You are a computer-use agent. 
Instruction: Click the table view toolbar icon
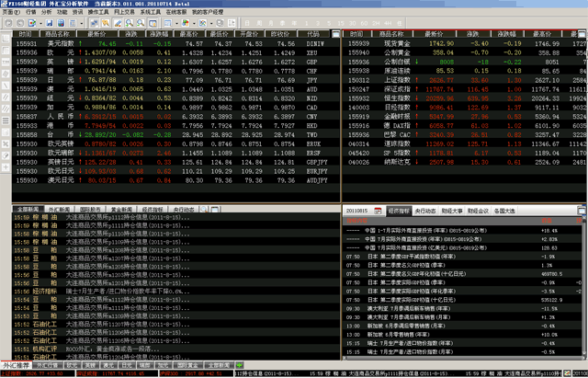pos(167,23)
